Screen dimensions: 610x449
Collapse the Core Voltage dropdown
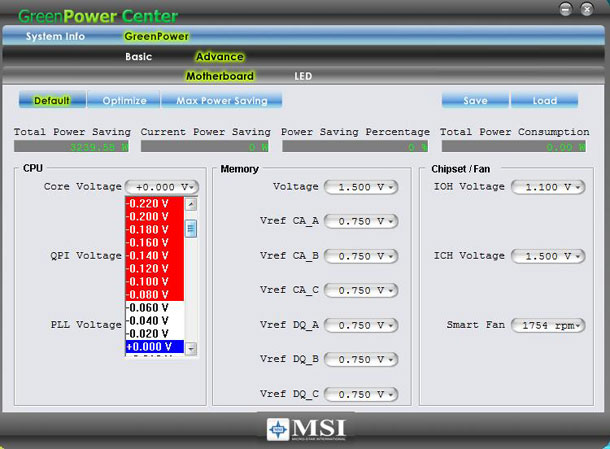click(x=162, y=187)
